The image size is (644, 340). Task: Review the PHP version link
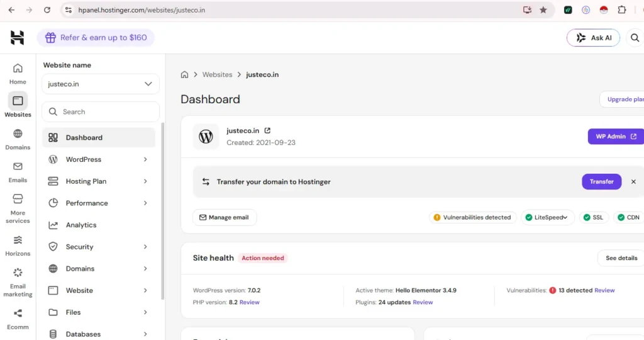(x=249, y=302)
